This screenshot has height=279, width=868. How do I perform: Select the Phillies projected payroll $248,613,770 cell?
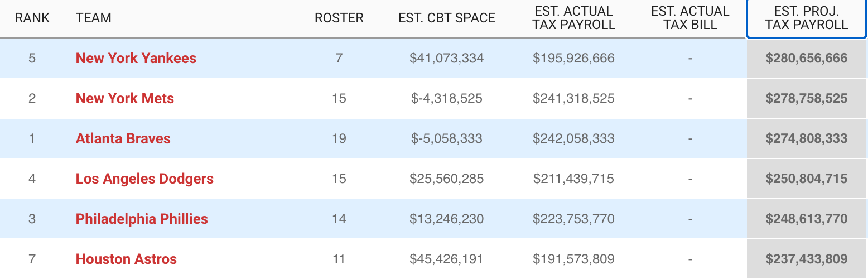pyautogui.click(x=807, y=219)
